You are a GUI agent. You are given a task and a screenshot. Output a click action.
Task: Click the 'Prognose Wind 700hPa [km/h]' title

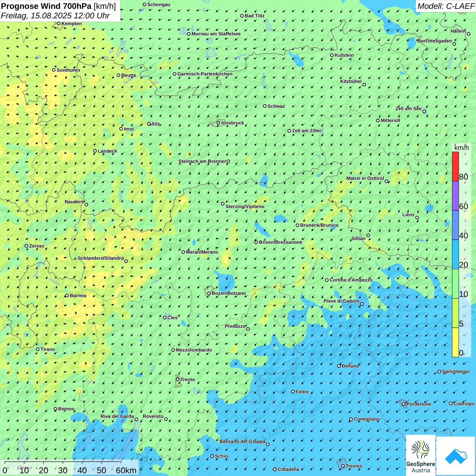coord(58,6)
